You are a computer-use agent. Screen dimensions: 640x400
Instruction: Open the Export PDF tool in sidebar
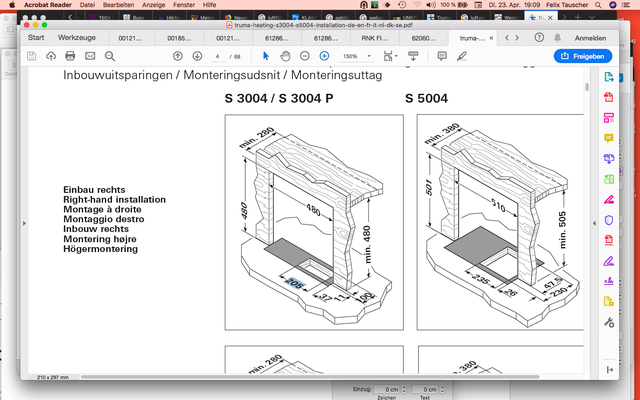tap(609, 77)
